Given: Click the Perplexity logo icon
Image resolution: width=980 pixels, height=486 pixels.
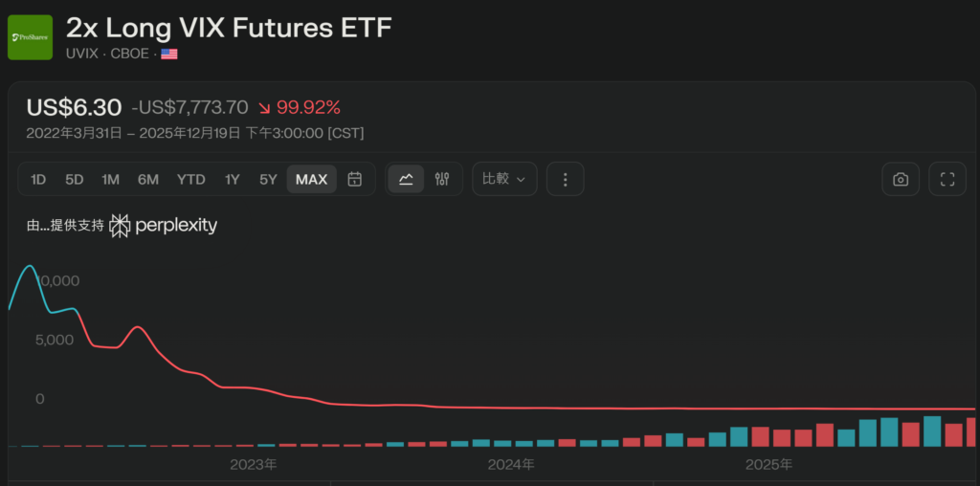Looking at the screenshot, I should coord(120,226).
